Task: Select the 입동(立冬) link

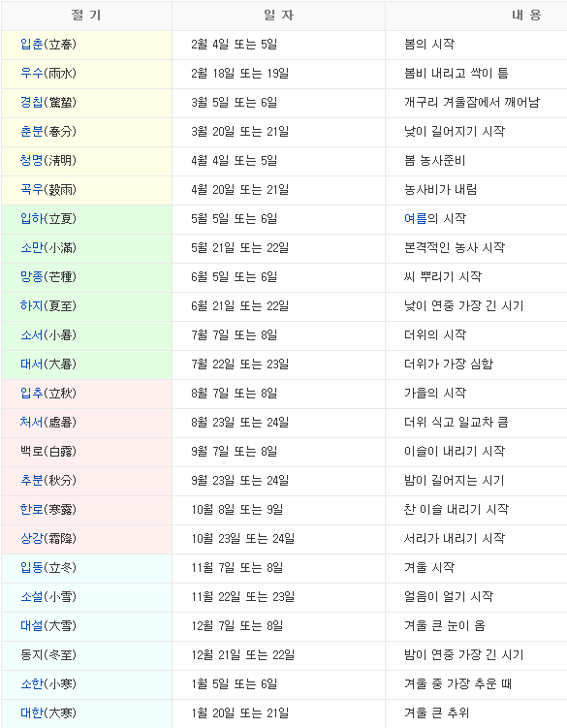Action: (x=32, y=568)
